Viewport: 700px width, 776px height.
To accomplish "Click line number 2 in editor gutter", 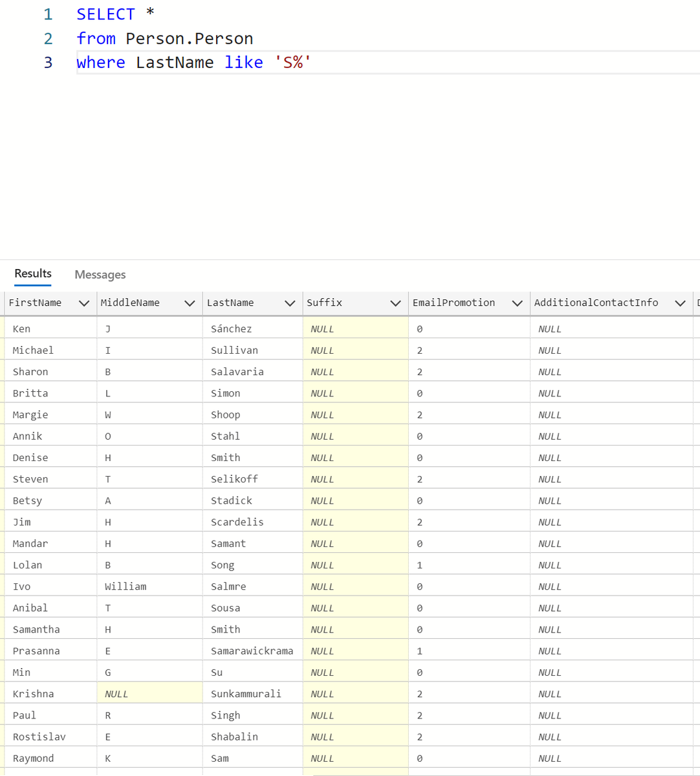I will pyautogui.click(x=48, y=39).
